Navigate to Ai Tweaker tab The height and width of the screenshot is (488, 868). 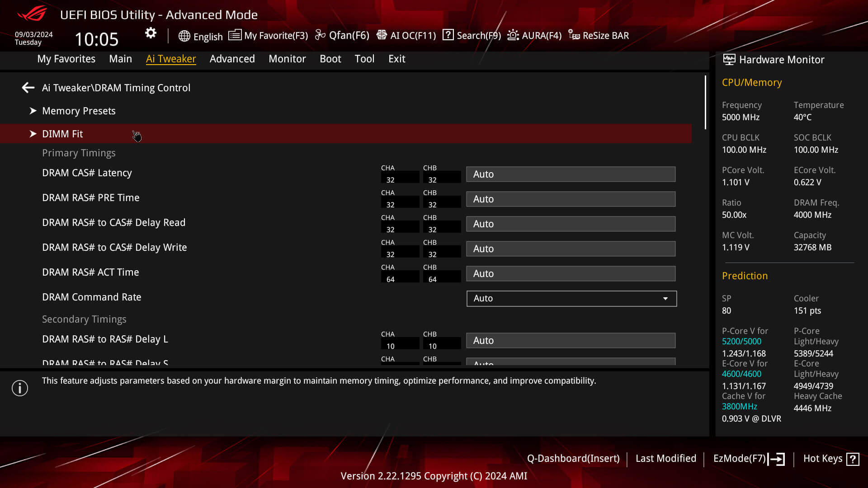tap(171, 58)
